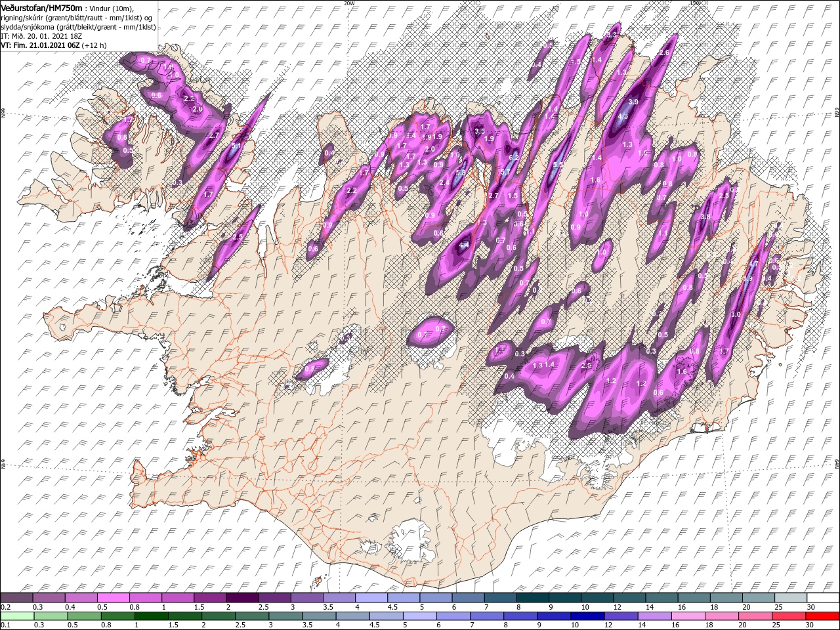Screen dimensions: 840x630
Task: Click the '0.1' label in the lower legend
Action: tap(6, 625)
